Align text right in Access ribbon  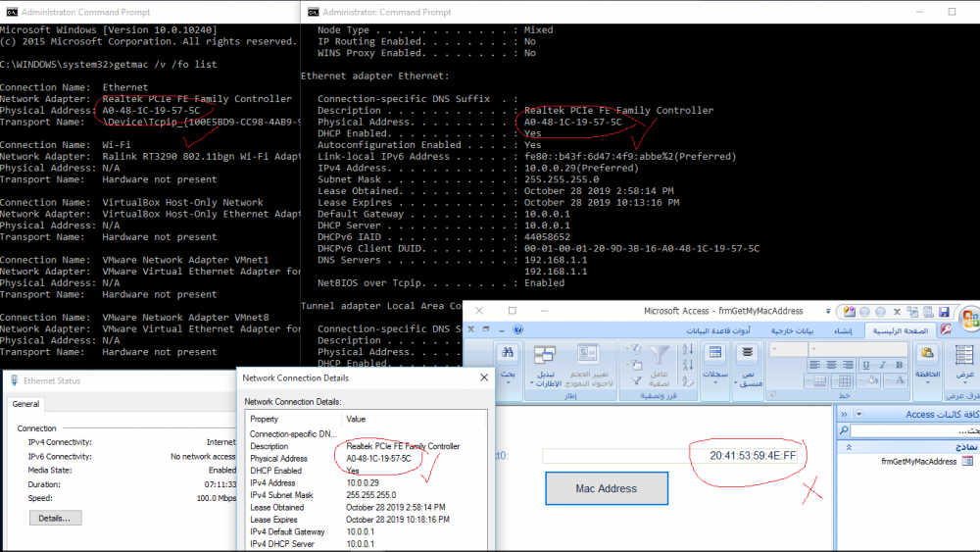pyautogui.click(x=848, y=365)
